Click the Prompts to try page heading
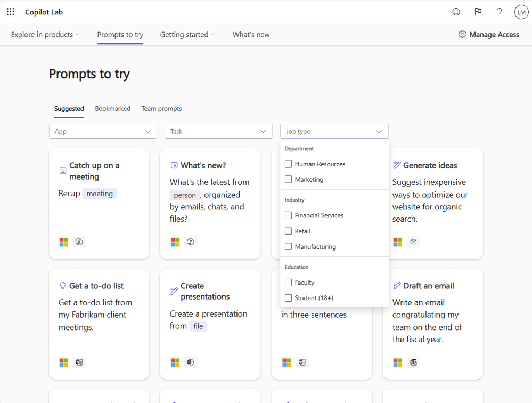The width and height of the screenshot is (532, 403). (89, 74)
